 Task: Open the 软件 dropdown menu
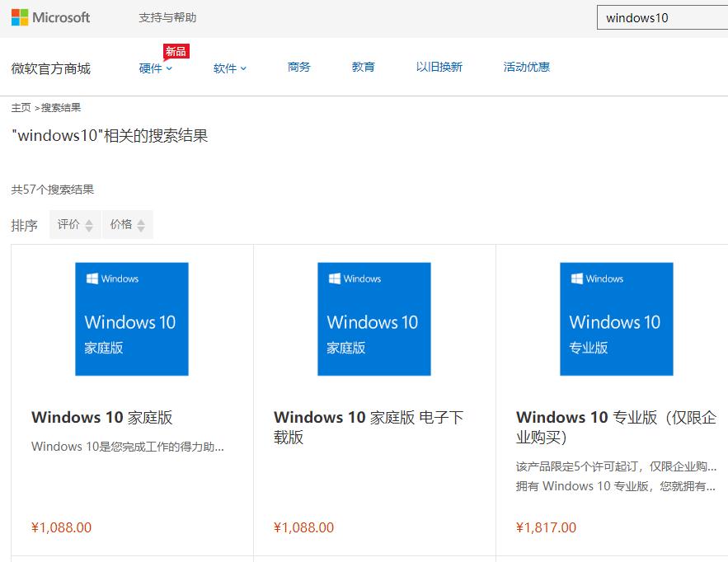(229, 67)
